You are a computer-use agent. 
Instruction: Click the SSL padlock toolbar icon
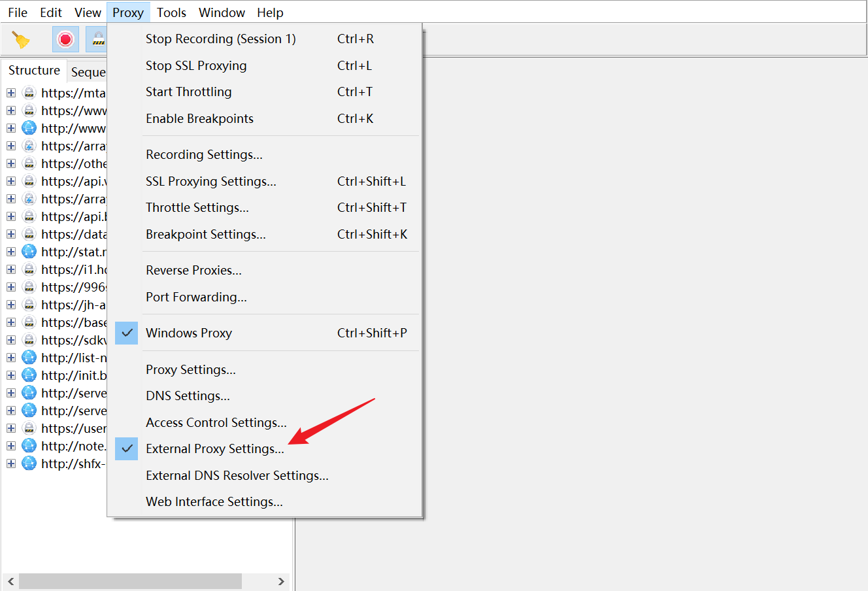98,40
